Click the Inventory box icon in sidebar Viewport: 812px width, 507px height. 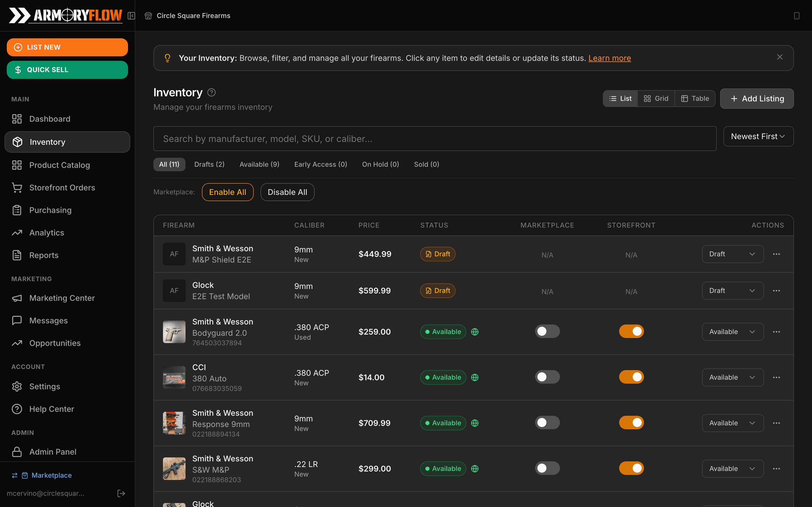tap(17, 142)
